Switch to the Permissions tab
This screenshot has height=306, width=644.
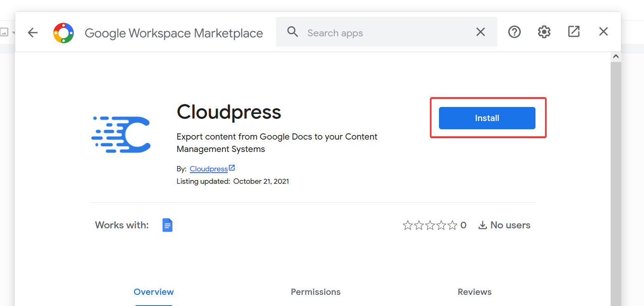coord(316,292)
